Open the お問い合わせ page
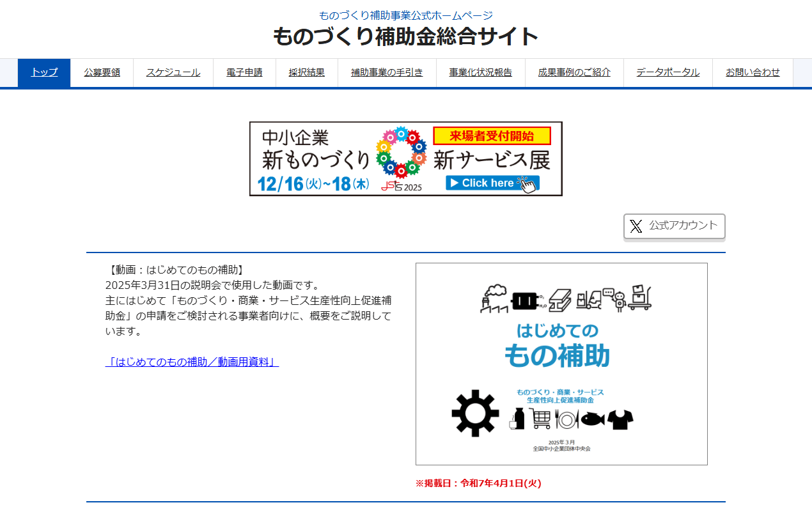The image size is (812, 528). pyautogui.click(x=752, y=72)
